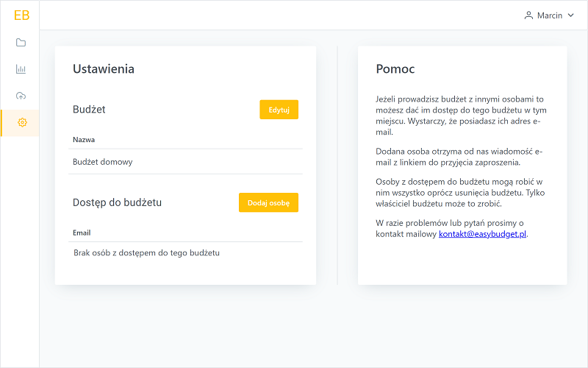Click the Edytuj button
Screen dimensions: 588x368
click(279, 110)
